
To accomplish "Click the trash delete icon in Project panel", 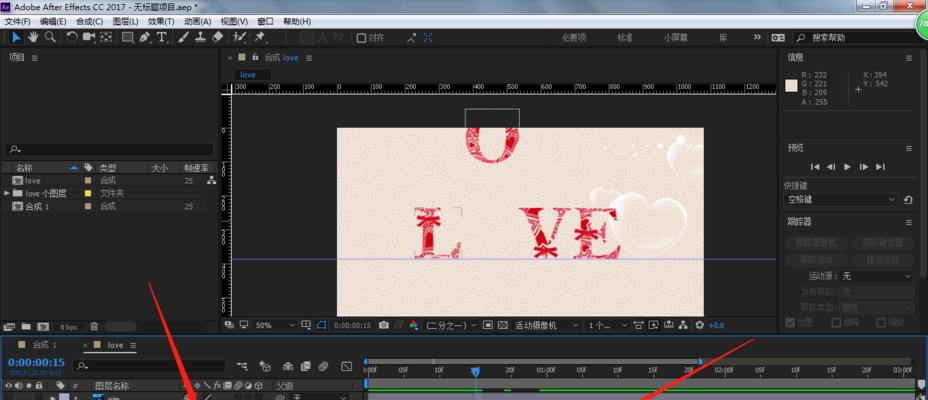I will (94, 326).
